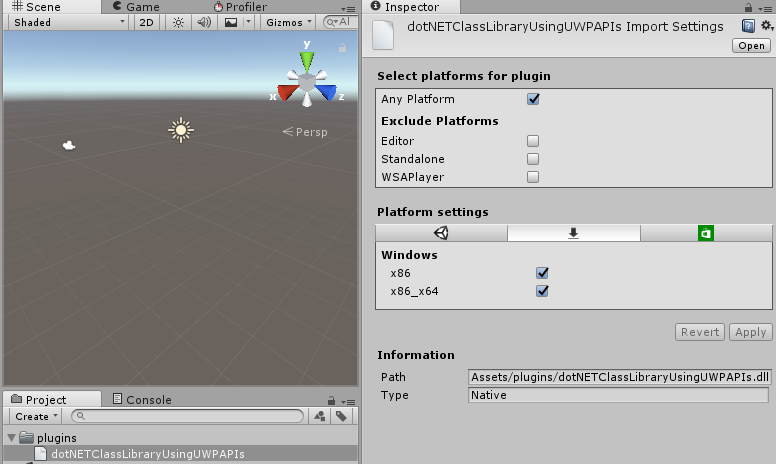The height and width of the screenshot is (464, 776).
Task: Click the Type Native field
Action: [618, 395]
